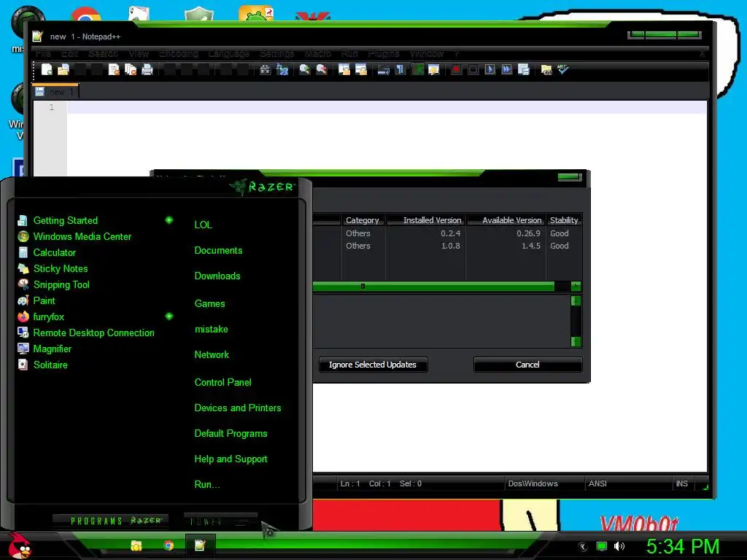The width and height of the screenshot is (747, 560).
Task: Click the Zoom Out toolbar icon
Action: [x=322, y=69]
